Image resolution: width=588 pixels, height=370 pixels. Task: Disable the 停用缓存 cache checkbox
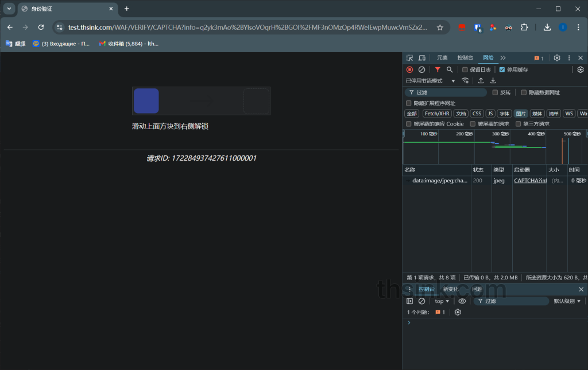(501, 69)
